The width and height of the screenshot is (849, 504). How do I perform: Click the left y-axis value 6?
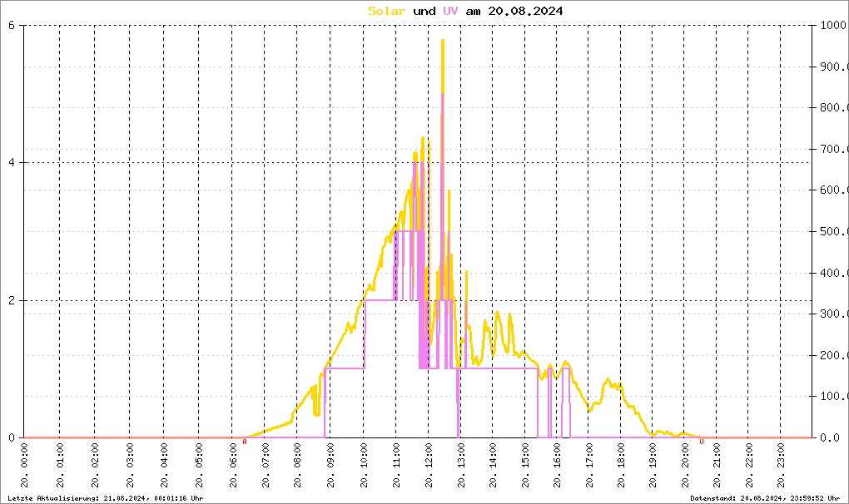click(x=12, y=25)
